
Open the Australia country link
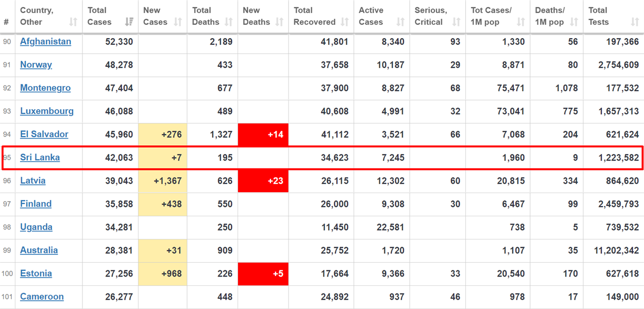tap(39, 250)
